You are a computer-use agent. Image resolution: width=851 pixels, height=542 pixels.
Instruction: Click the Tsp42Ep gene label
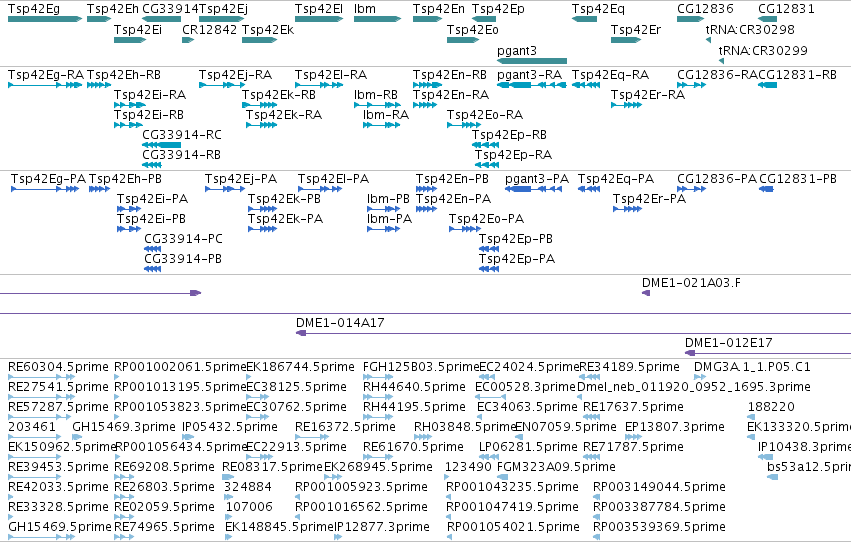498,9
